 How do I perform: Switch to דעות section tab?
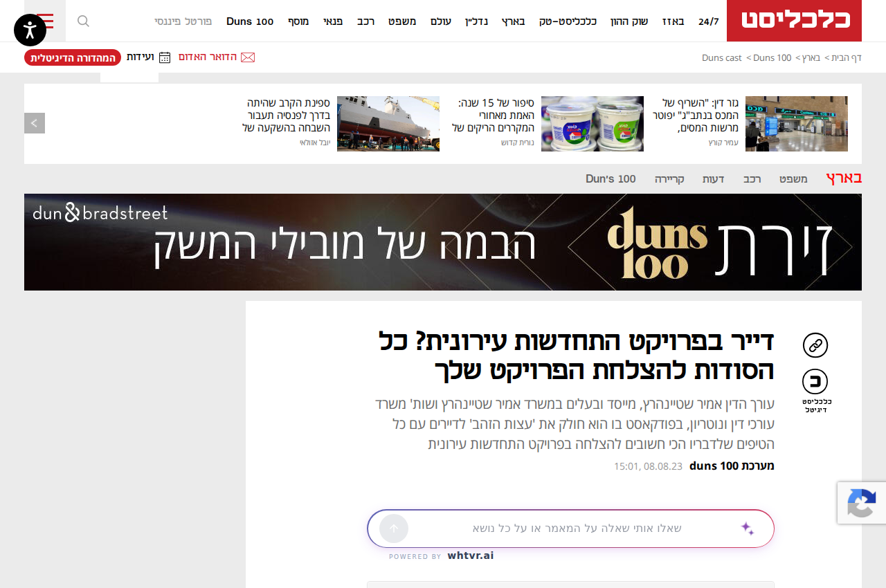point(714,179)
